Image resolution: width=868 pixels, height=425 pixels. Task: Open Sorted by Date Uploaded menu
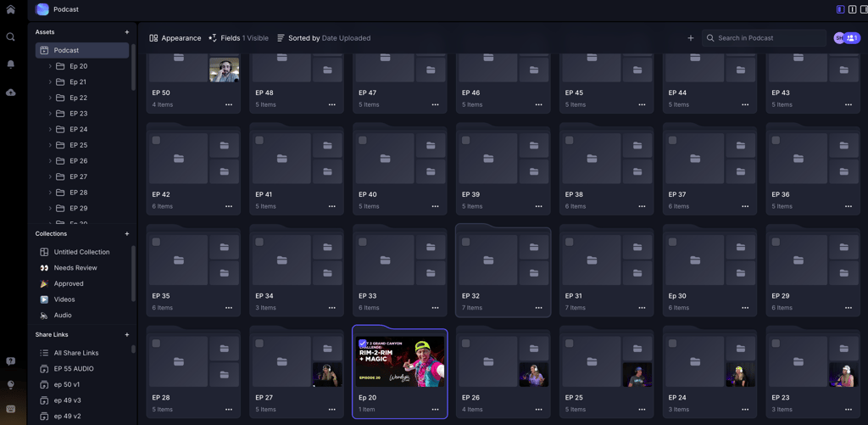click(324, 38)
